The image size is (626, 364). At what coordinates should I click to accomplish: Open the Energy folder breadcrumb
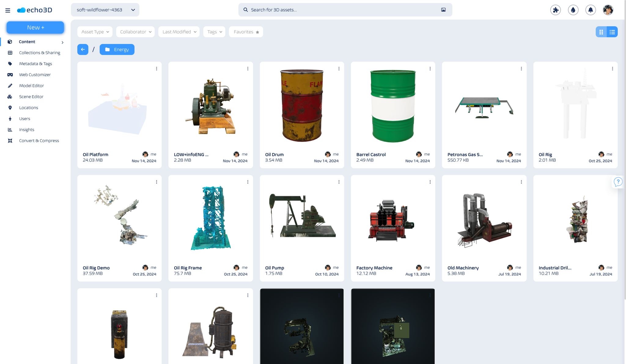(x=117, y=49)
